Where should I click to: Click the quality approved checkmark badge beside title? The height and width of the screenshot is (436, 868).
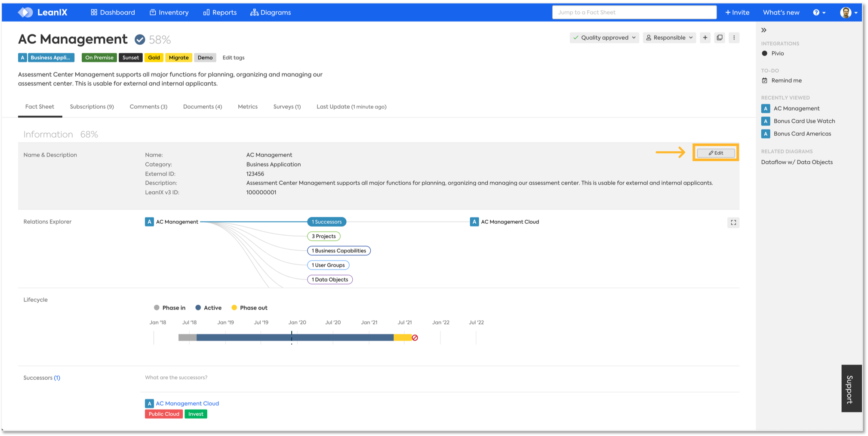click(140, 40)
